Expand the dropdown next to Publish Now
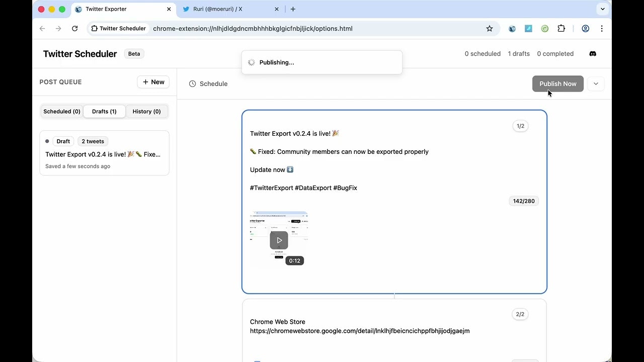The width and height of the screenshot is (644, 362). coord(596,84)
